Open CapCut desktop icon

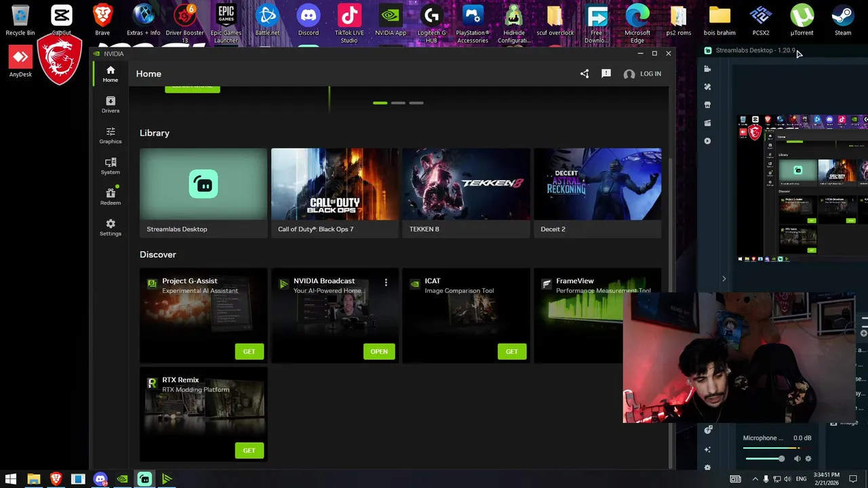click(61, 20)
